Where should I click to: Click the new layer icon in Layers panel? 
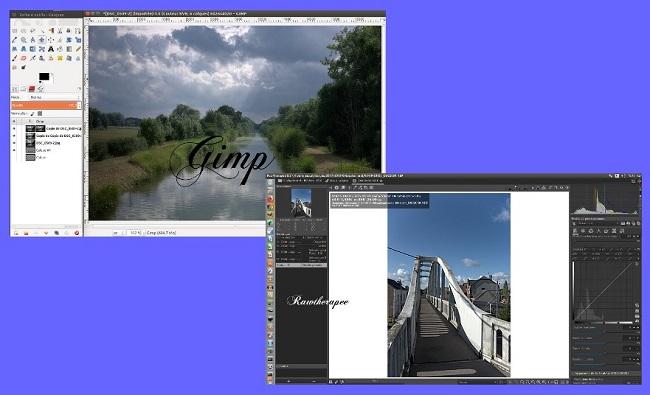[x=16, y=233]
